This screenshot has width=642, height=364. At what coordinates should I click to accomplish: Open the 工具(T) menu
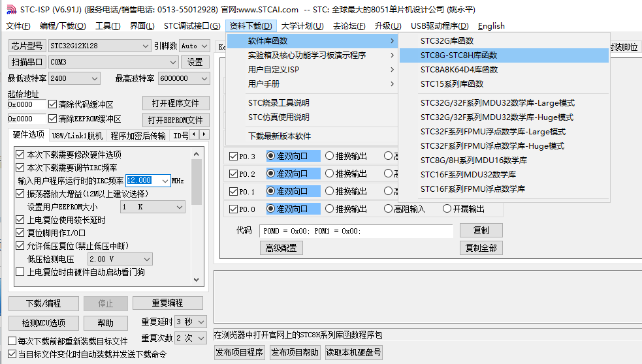[x=108, y=25]
